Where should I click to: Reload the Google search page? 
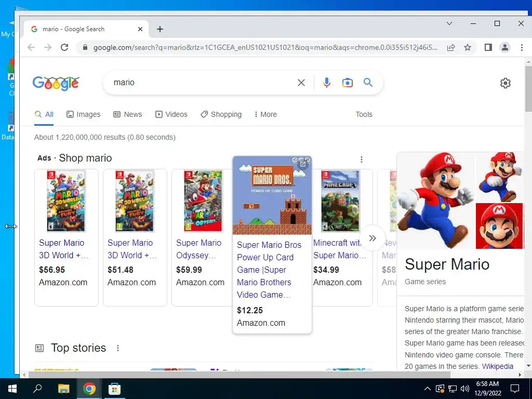pyautogui.click(x=64, y=47)
